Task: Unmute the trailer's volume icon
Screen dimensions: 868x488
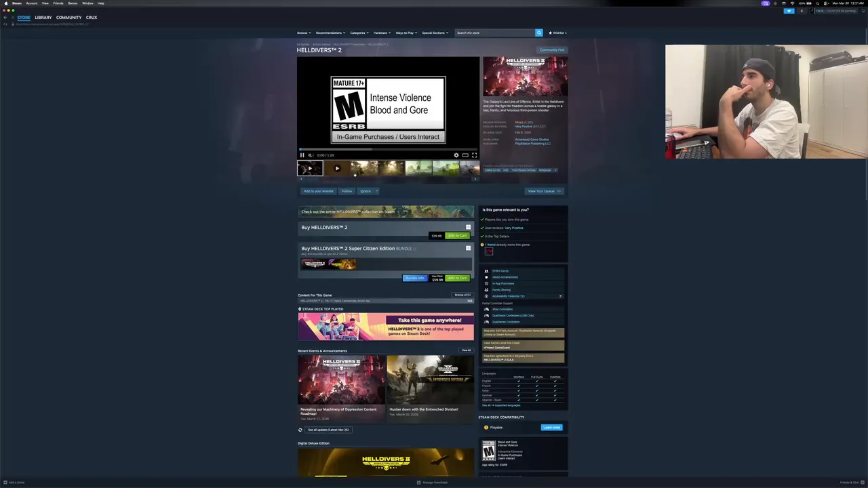Action: (311, 155)
